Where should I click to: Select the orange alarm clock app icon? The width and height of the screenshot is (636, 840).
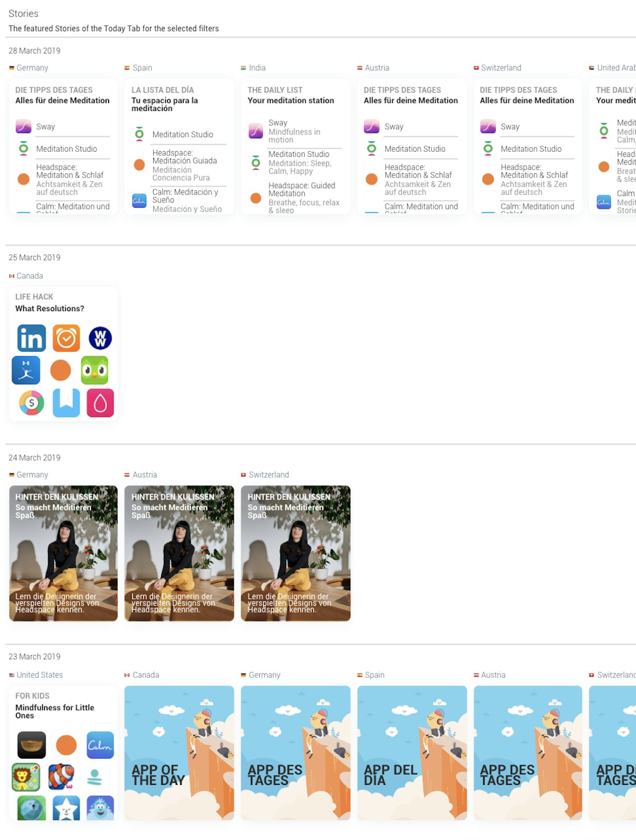[x=66, y=338]
